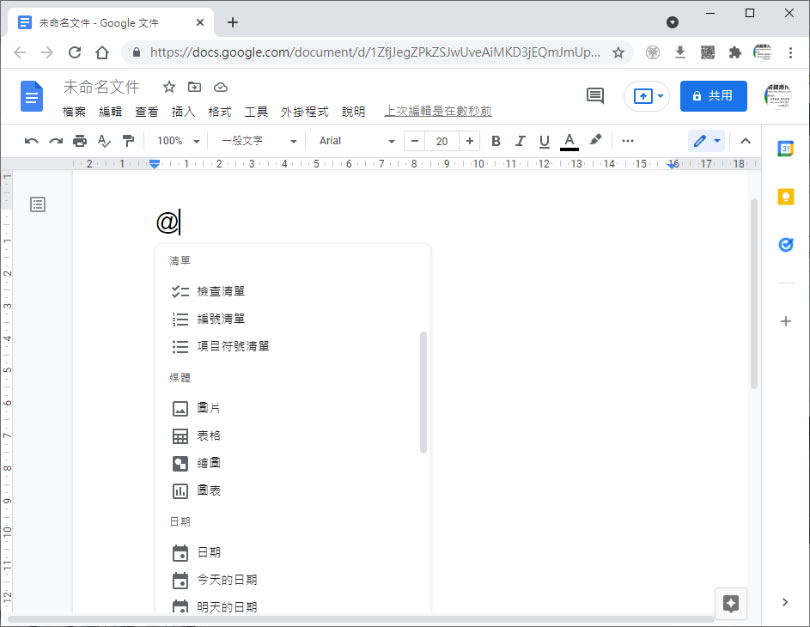Image resolution: width=810 pixels, height=627 pixels.
Task: Open the zoom 100% dropdown
Action: [178, 141]
